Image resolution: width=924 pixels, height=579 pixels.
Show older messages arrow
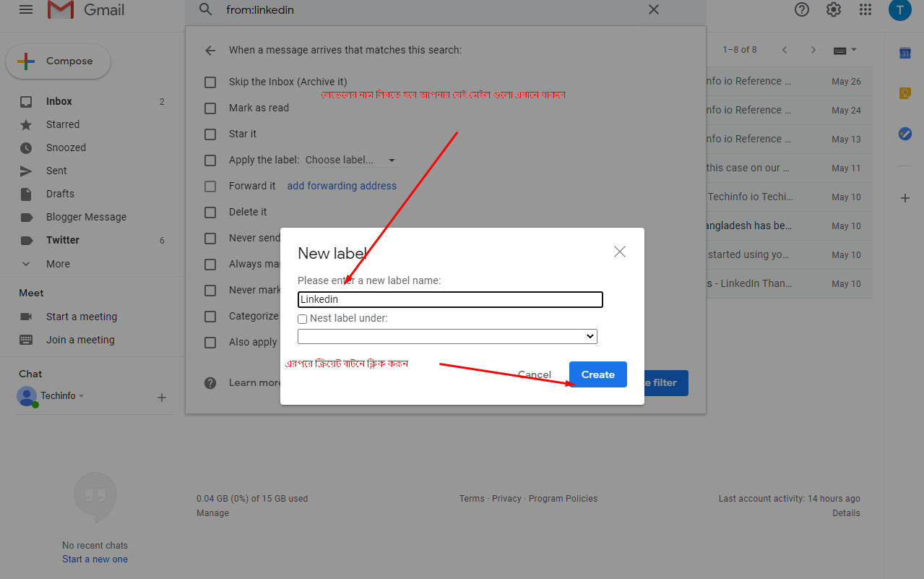pyautogui.click(x=813, y=50)
